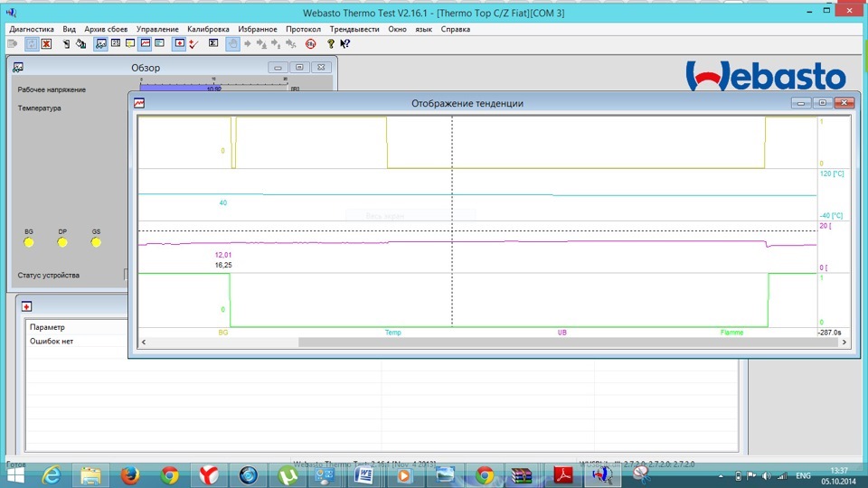Click the Temp legend label under trend
The image size is (868, 488).
pos(393,333)
